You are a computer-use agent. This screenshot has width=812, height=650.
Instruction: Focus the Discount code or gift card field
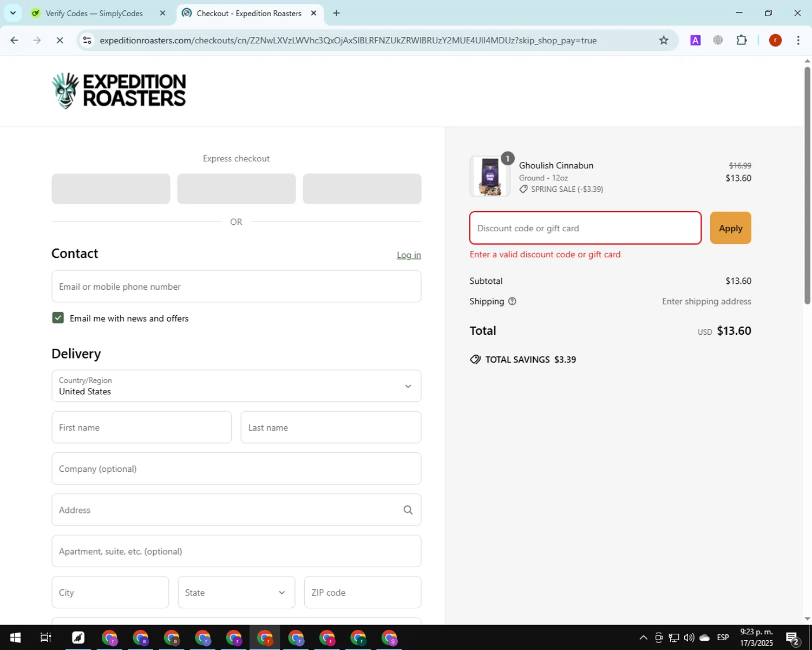click(x=585, y=228)
